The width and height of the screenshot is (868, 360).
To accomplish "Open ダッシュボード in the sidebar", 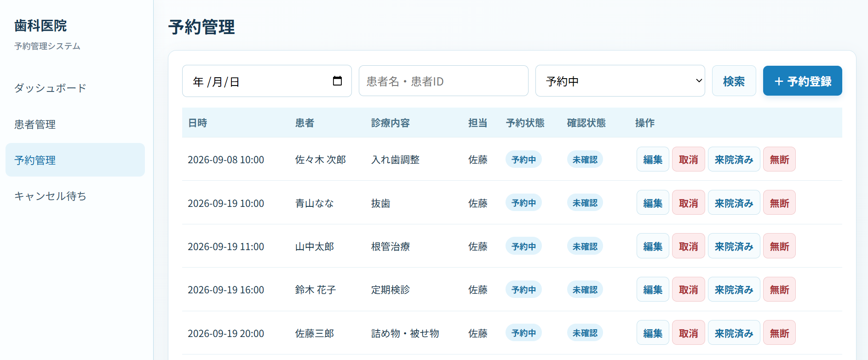I will (x=50, y=88).
